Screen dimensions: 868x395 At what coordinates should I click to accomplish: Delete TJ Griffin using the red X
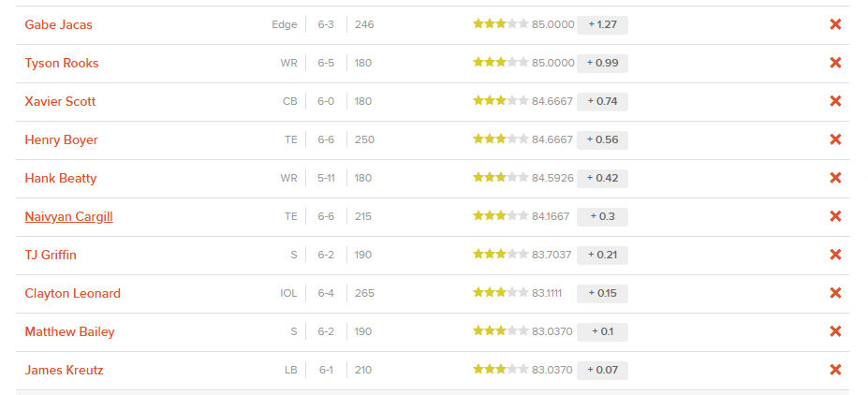835,255
